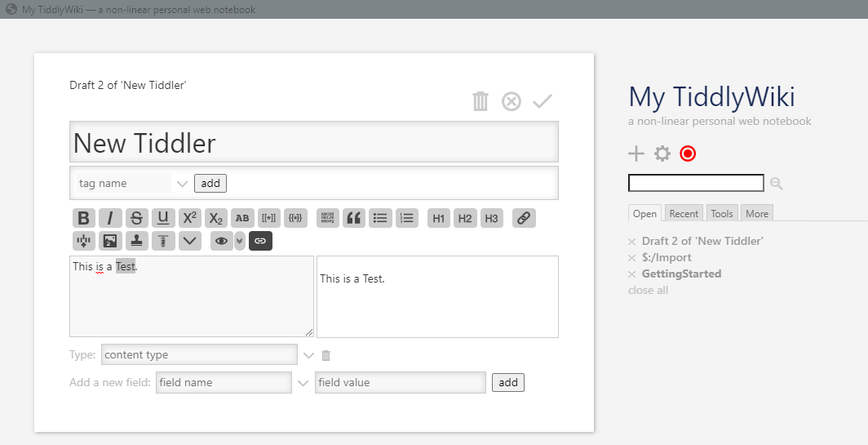Click the preview text 'This is a Test.'

(352, 278)
